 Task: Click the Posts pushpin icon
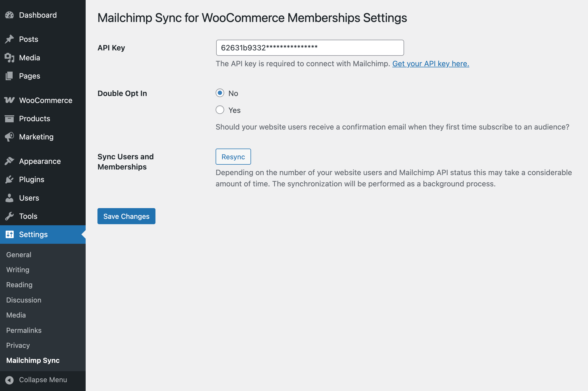(9, 39)
